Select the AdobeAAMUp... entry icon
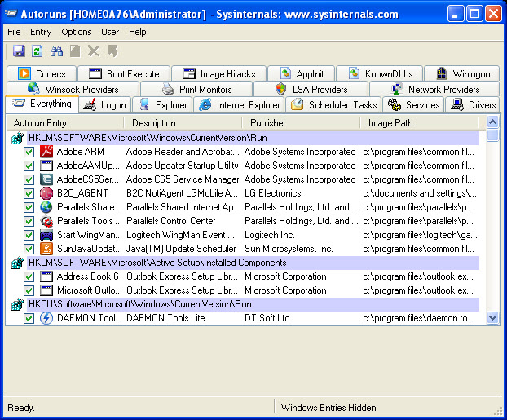507x420 pixels. 46,166
